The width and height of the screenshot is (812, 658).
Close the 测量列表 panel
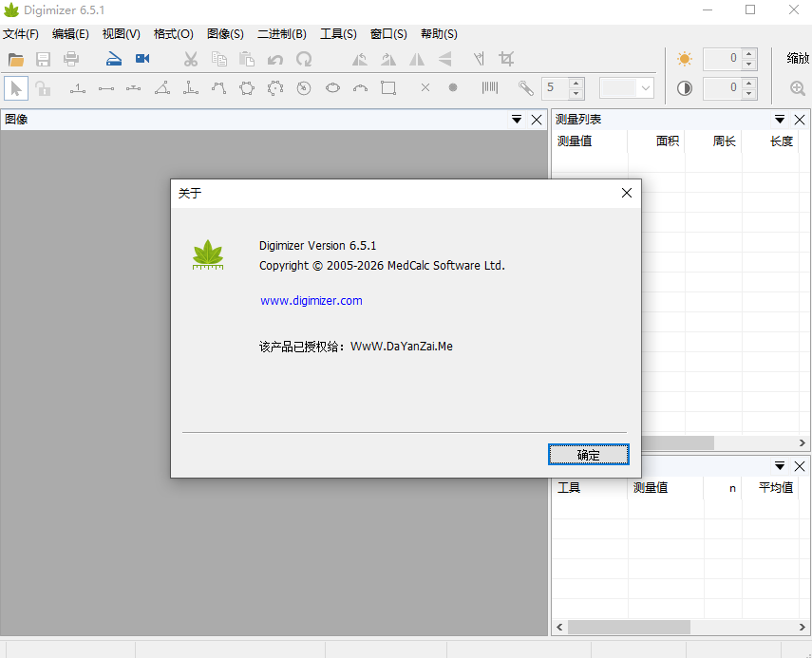[x=800, y=120]
